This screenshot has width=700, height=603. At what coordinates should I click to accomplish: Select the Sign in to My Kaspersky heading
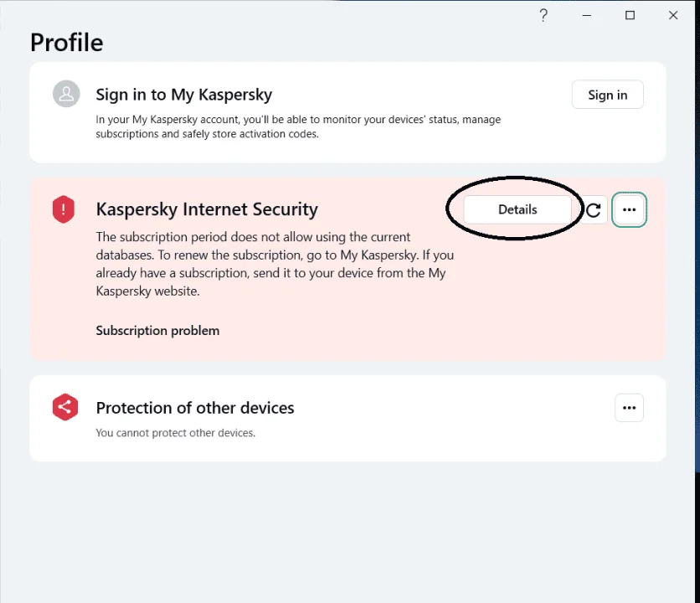pyautogui.click(x=184, y=95)
